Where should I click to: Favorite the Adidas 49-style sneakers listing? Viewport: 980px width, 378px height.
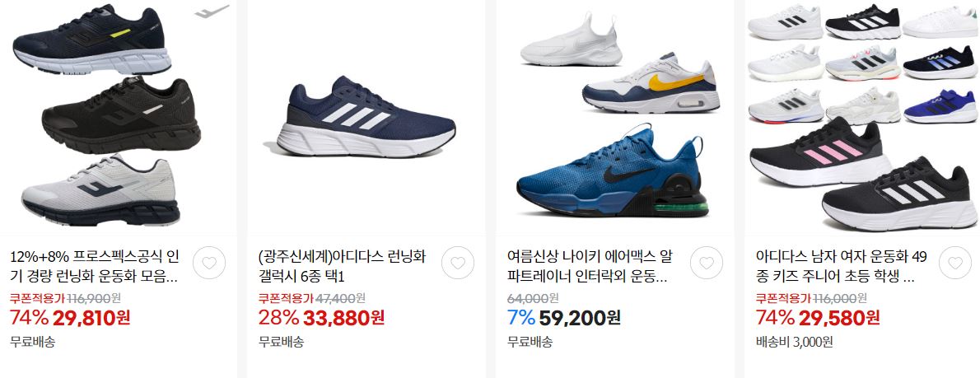coord(955,263)
